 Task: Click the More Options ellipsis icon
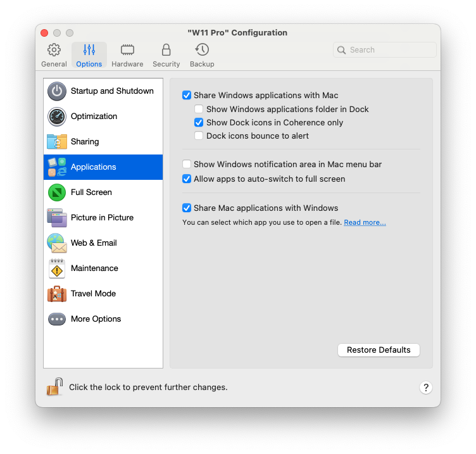click(57, 319)
